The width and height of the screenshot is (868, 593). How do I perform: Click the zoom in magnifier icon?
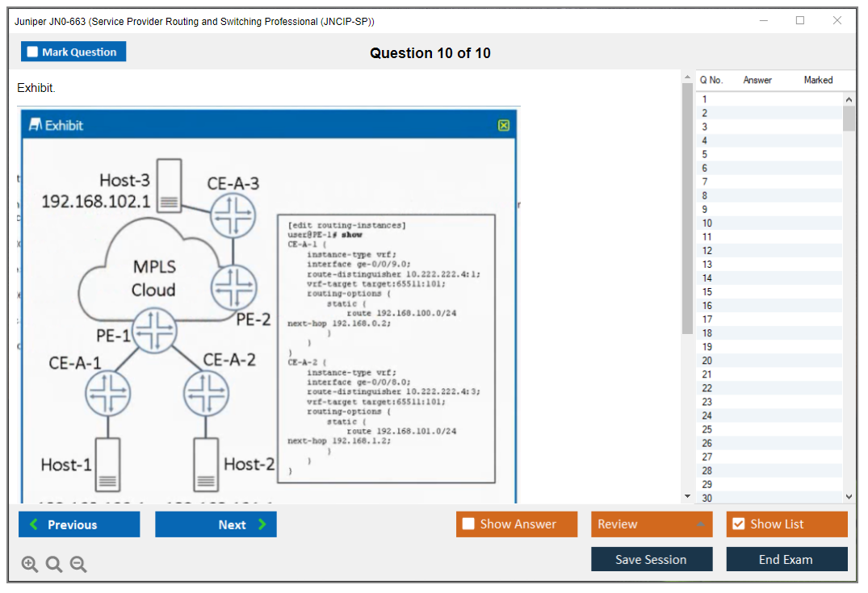click(30, 565)
